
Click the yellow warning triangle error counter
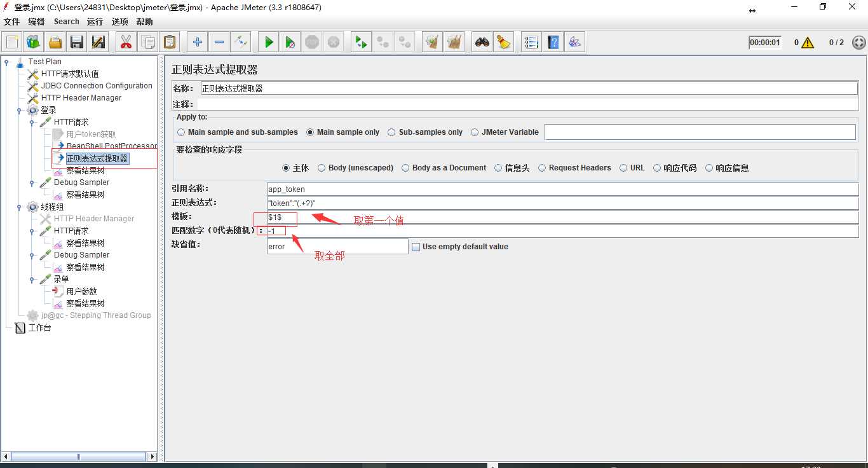808,43
